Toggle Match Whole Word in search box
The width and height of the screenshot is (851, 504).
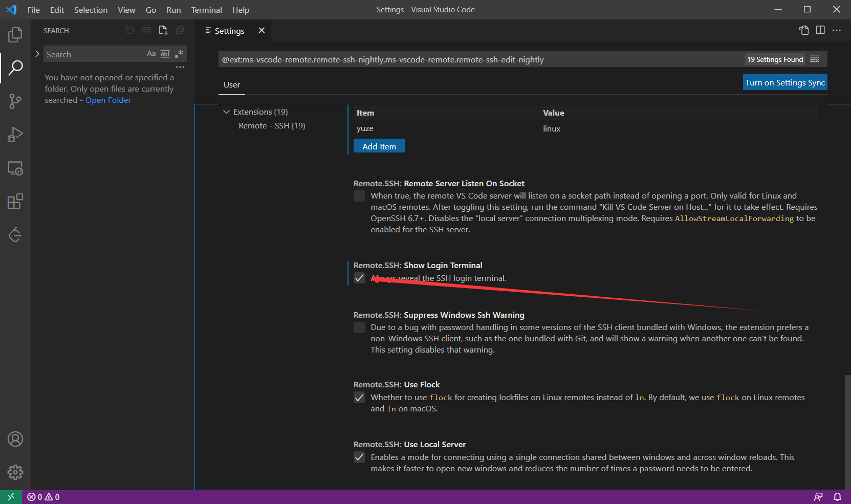[165, 54]
